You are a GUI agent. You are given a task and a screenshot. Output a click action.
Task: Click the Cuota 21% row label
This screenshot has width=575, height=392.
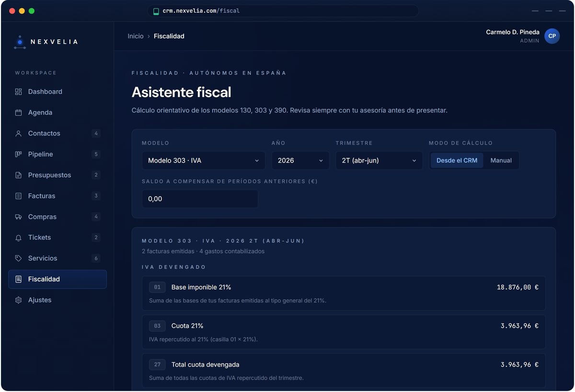[x=187, y=326]
